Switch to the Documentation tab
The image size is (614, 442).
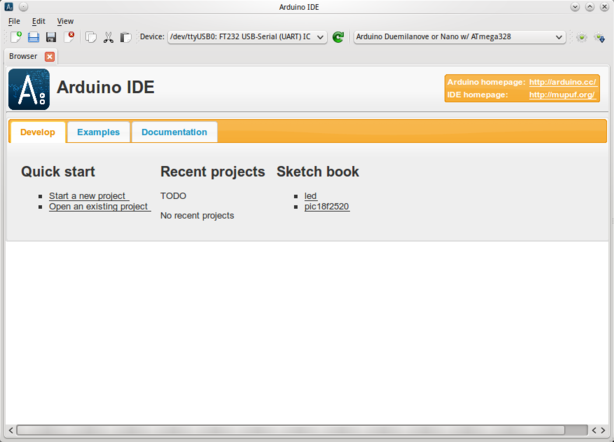click(x=174, y=132)
